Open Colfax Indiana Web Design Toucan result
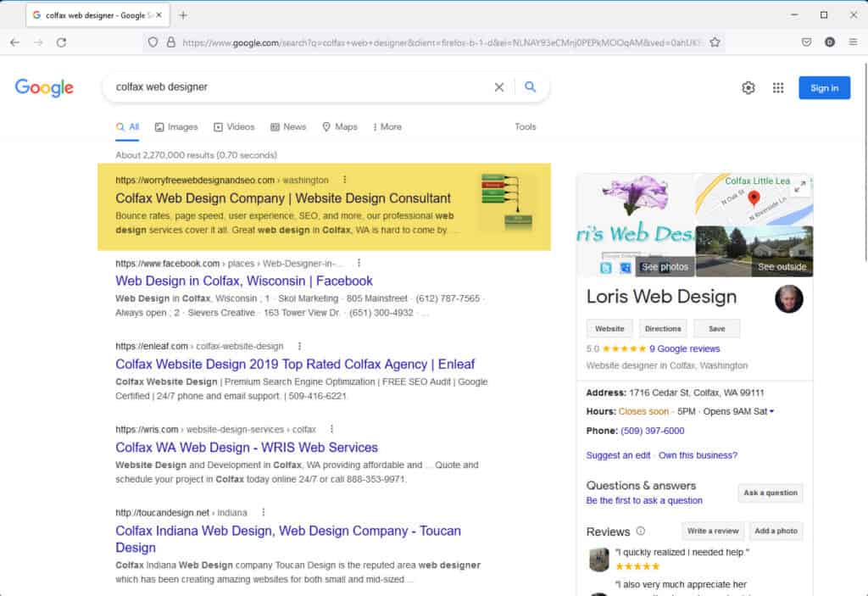The width and height of the screenshot is (868, 596). [288, 539]
